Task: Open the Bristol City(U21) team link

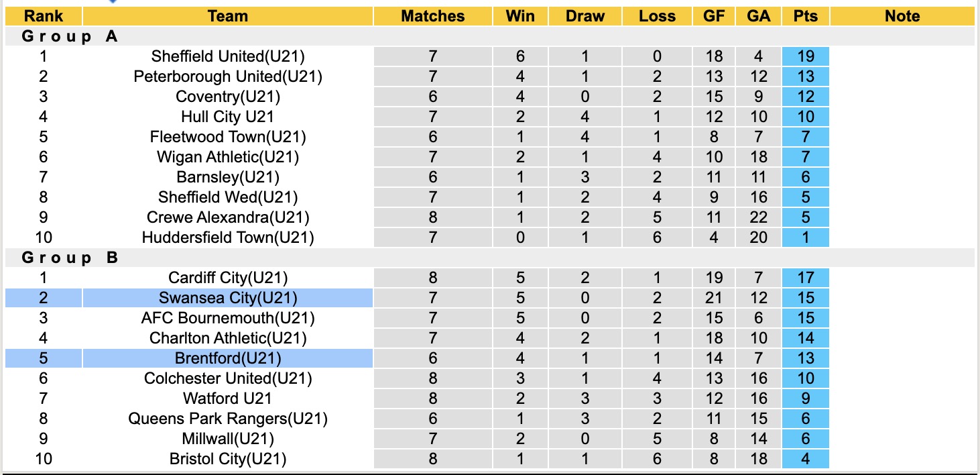Action: click(228, 459)
